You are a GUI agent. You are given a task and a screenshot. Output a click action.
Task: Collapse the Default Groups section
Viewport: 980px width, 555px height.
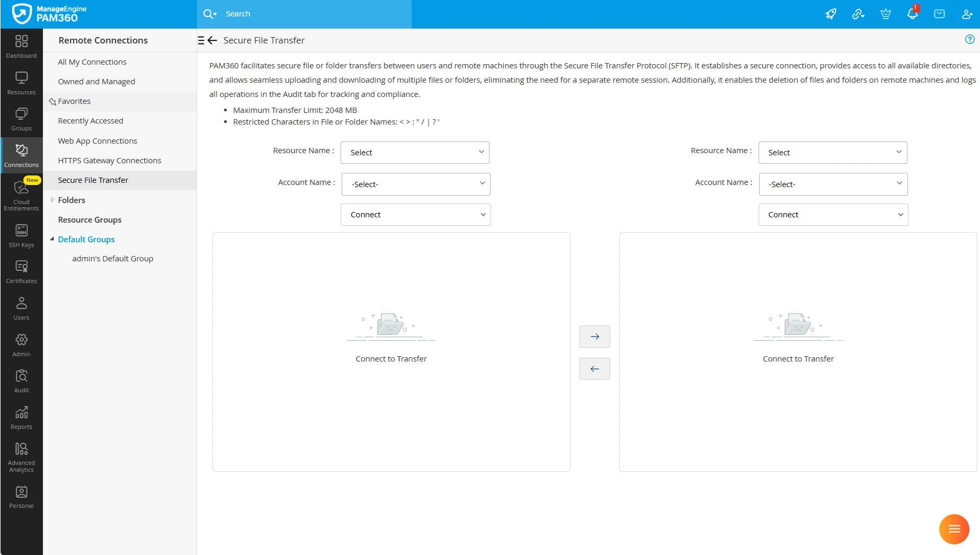pos(52,239)
